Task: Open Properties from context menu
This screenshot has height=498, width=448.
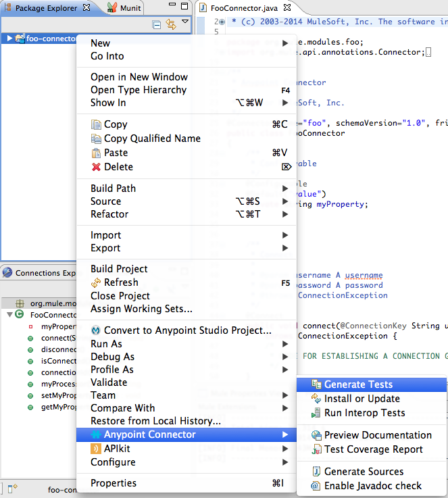Action: 114,483
